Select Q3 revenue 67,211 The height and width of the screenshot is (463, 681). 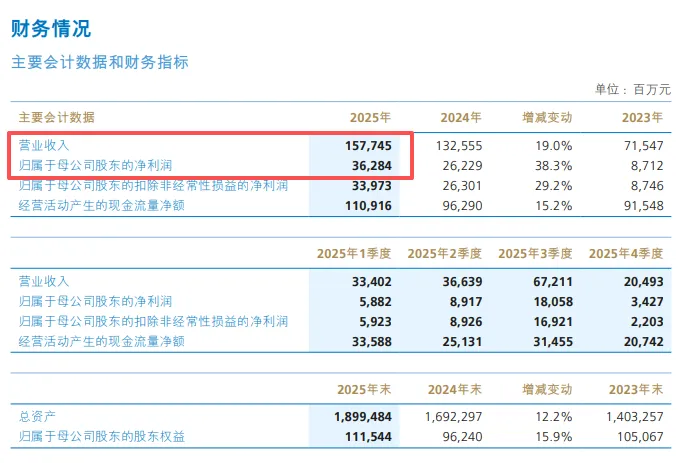(553, 281)
